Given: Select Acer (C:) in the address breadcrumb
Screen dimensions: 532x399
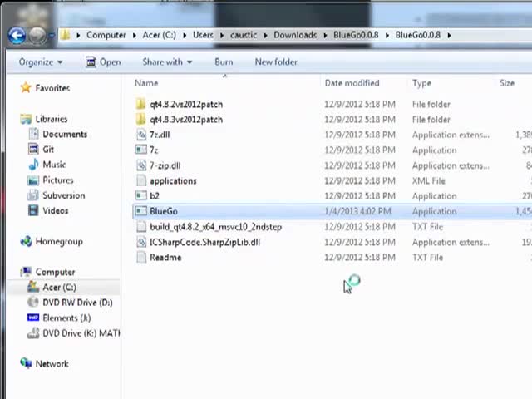Looking at the screenshot, I should click(159, 35).
